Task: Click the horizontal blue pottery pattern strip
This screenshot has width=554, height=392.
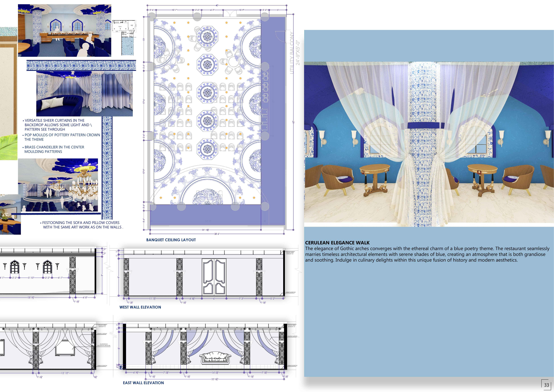Action: click(x=81, y=65)
